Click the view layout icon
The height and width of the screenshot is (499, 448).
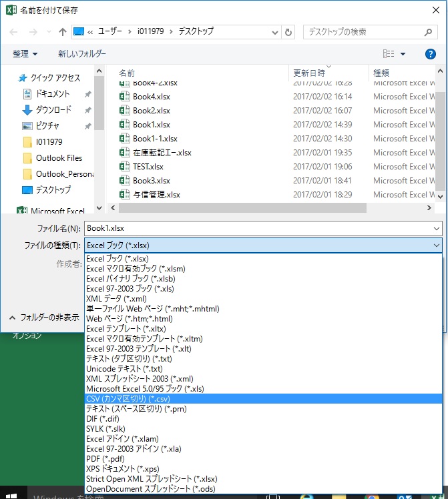point(389,54)
